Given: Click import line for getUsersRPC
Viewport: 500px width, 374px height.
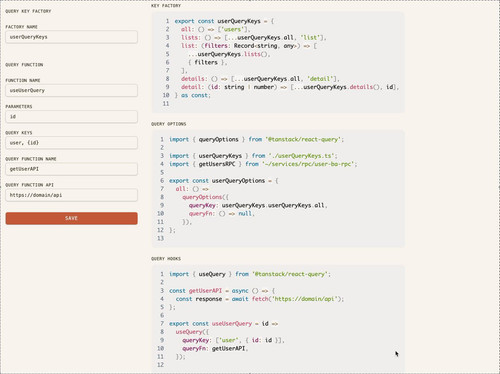Looking at the screenshot, I should point(263,164).
